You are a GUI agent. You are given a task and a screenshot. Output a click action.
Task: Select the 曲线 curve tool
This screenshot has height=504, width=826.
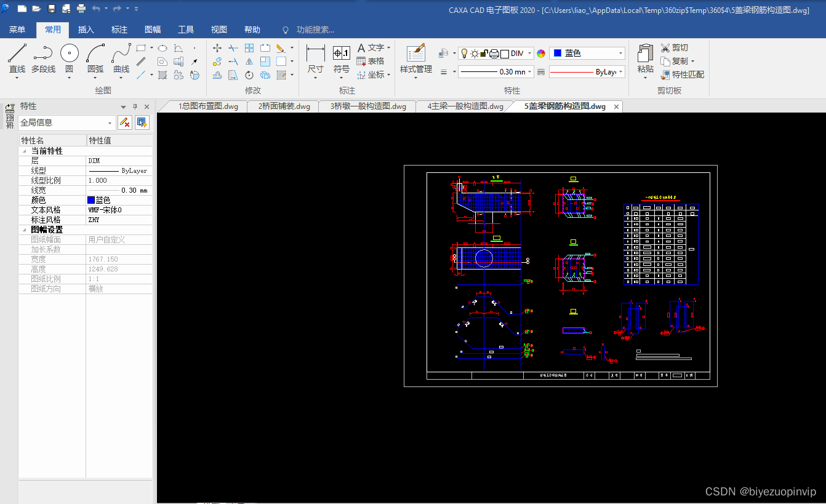(x=121, y=60)
